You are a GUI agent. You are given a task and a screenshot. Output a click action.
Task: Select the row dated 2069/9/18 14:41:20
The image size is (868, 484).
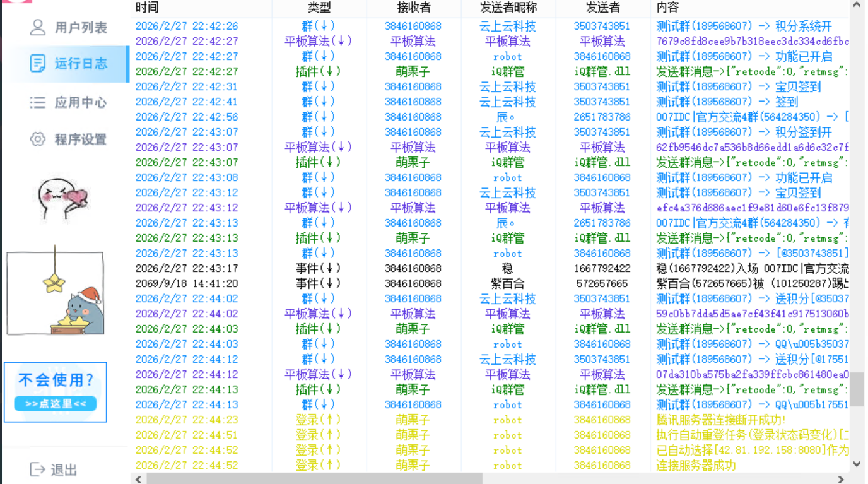[x=491, y=283]
